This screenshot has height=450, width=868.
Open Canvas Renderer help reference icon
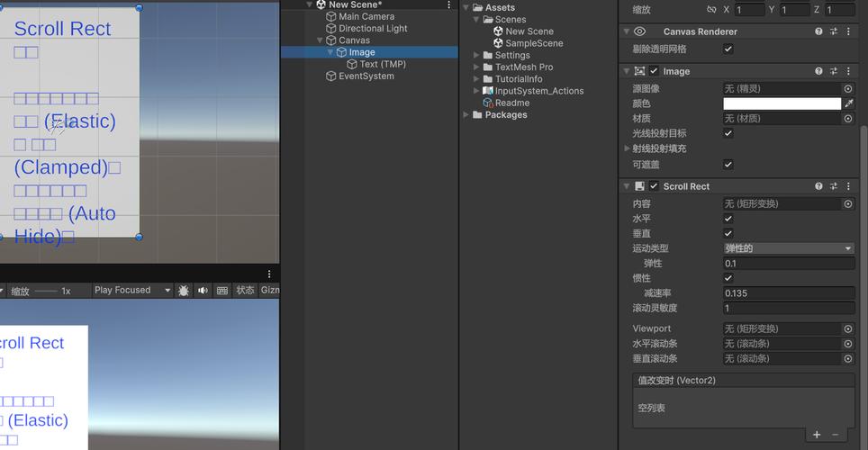(818, 31)
